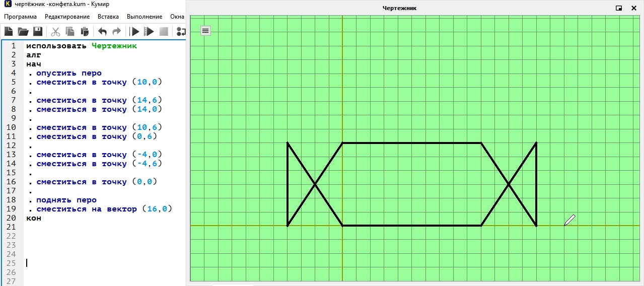Open the Программа menu

[x=21, y=17]
